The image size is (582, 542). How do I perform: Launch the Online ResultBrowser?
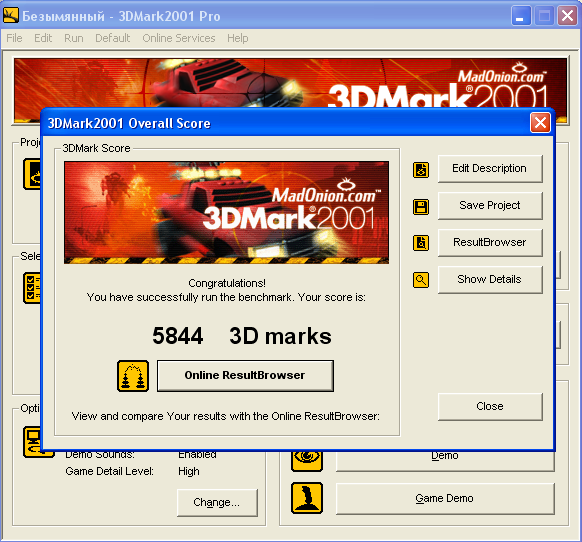[x=245, y=375]
